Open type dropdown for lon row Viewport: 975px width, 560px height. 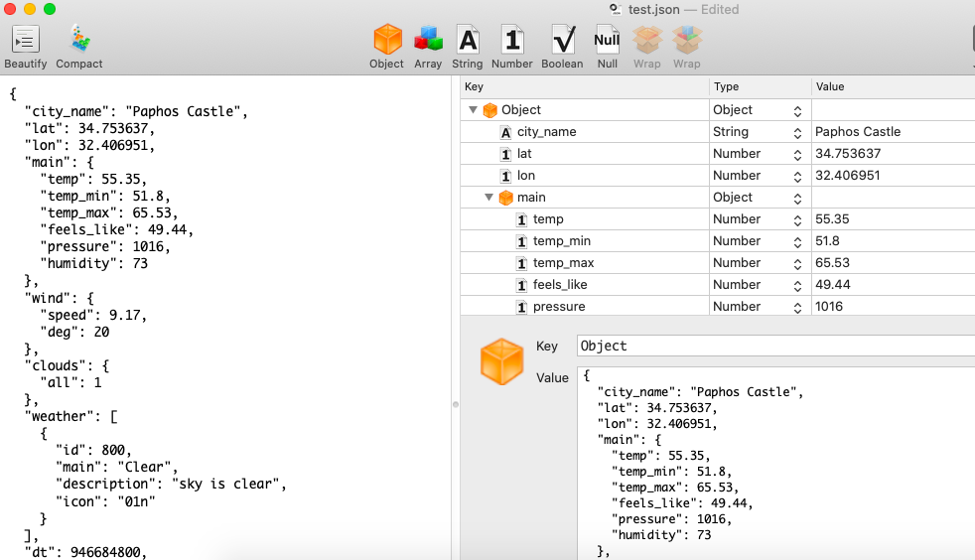coord(797,176)
